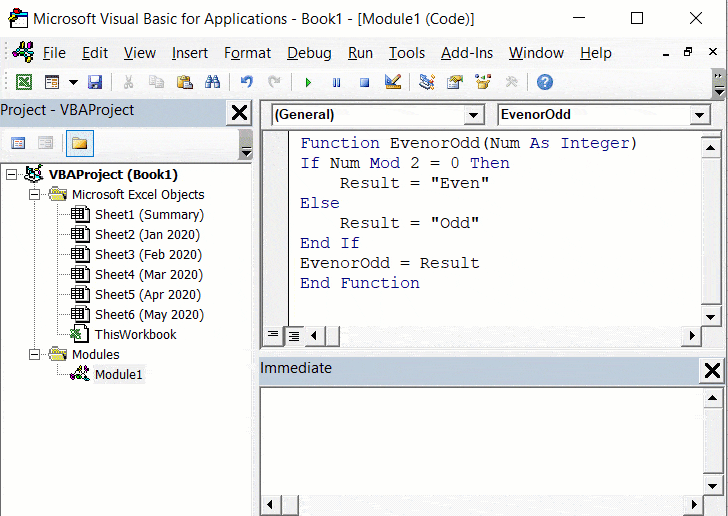The image size is (728, 516).
Task: Click the View Microsoft Excel toolbar icon
Action: pos(24,82)
